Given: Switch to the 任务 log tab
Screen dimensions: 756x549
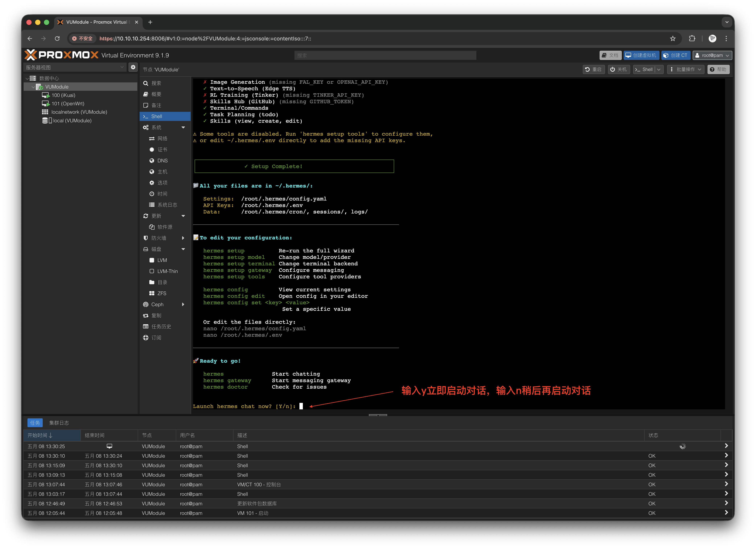Looking at the screenshot, I should [x=35, y=423].
